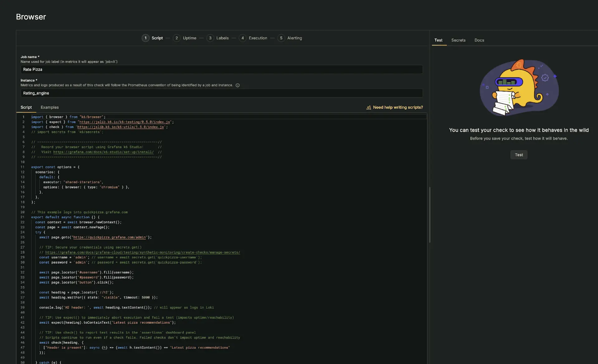Image resolution: width=598 pixels, height=364 pixels.
Task: Click the Browser page heading
Action: tap(31, 17)
